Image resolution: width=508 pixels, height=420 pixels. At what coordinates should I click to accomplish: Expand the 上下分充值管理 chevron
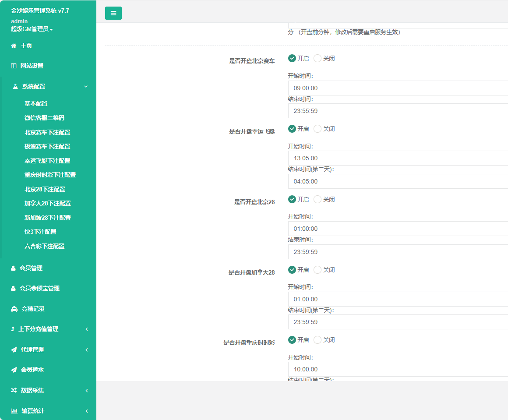coord(87,329)
